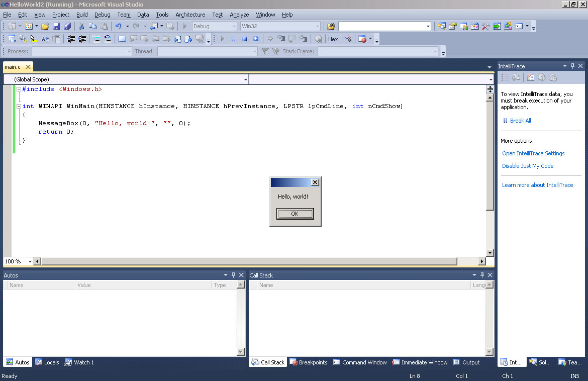
Task: Toggle Hex display in the debug toolbar
Action: tap(333, 39)
